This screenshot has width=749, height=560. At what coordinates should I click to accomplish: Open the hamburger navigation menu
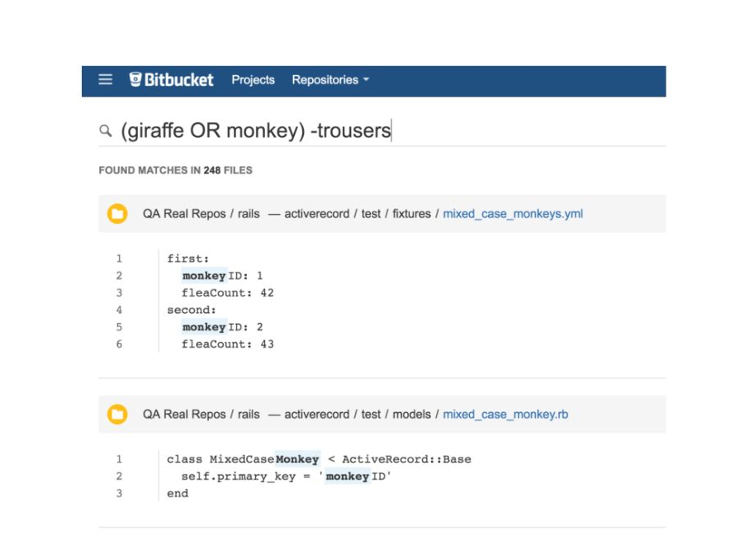(x=105, y=79)
